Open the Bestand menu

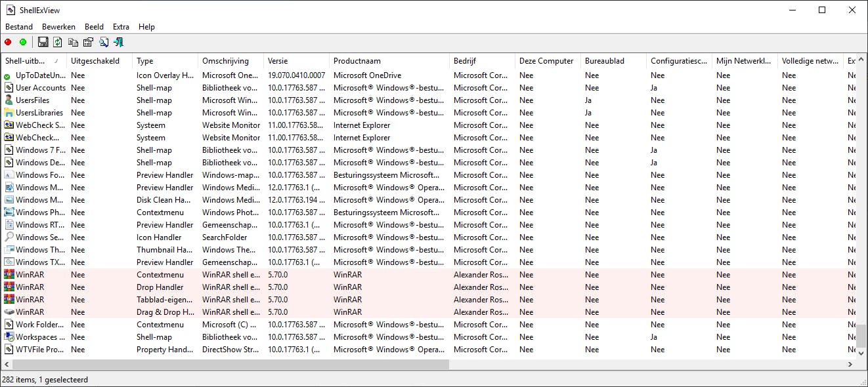(x=18, y=26)
